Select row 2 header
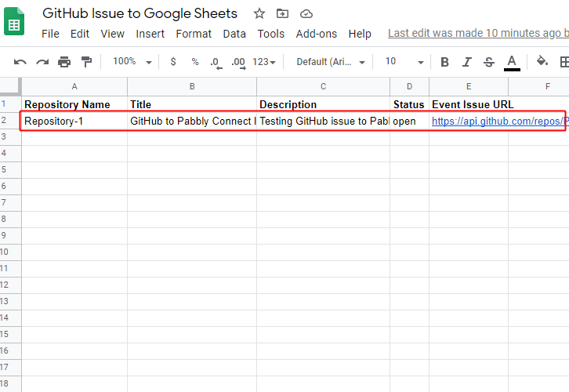 [10, 121]
